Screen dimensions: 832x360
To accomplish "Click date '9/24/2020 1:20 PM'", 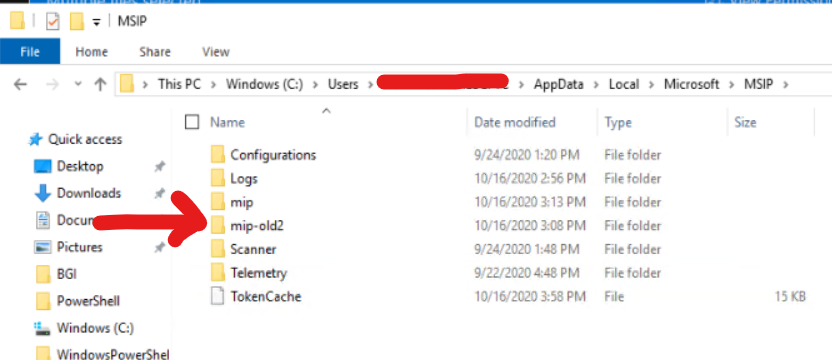I will click(x=527, y=155).
